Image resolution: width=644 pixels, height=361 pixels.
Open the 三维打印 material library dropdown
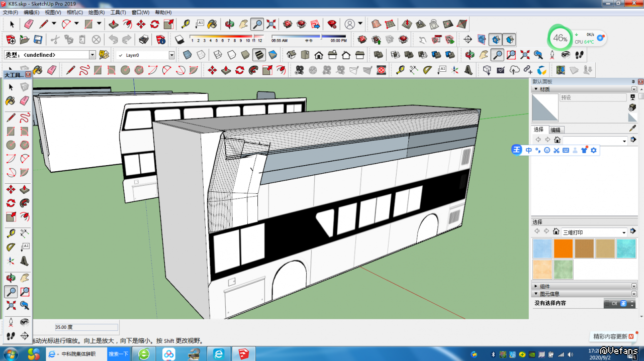[x=624, y=232]
